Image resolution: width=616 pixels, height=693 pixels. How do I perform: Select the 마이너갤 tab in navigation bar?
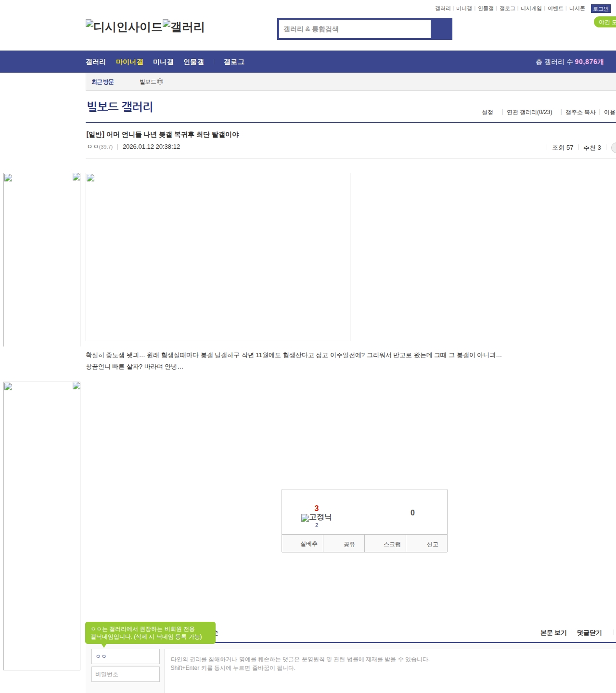129,62
